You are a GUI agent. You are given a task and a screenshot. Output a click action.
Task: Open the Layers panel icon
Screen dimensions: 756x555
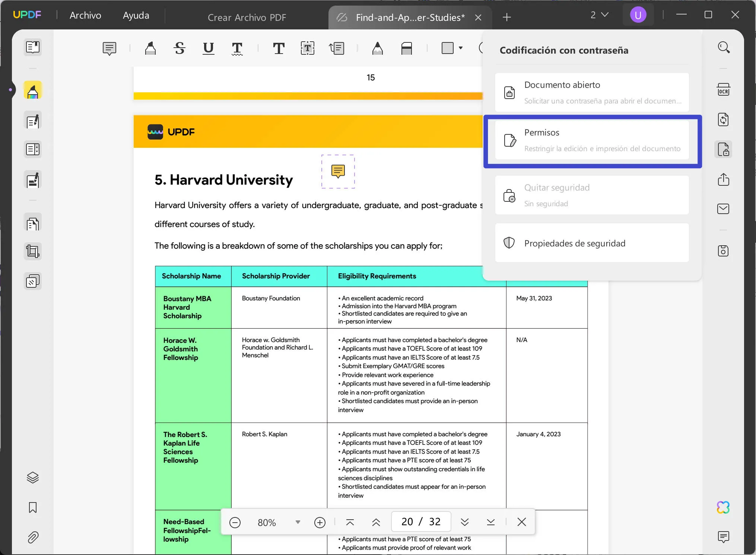coord(33,477)
